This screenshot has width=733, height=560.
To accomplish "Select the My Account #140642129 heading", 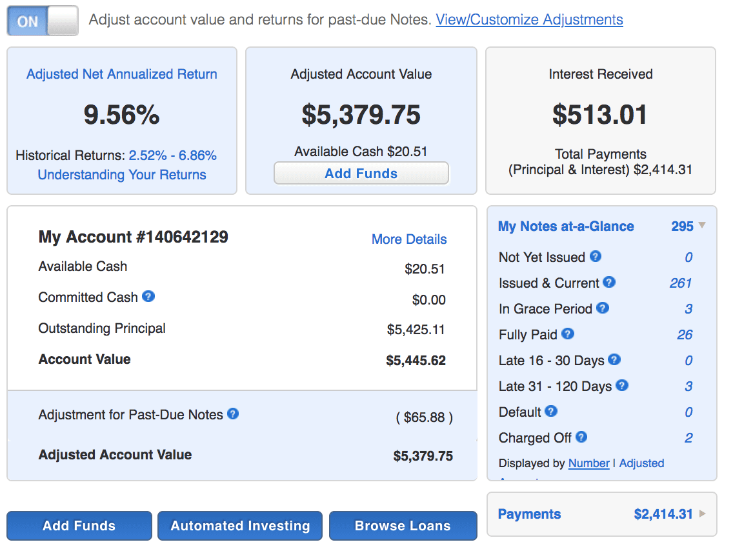I will pyautogui.click(x=133, y=237).
